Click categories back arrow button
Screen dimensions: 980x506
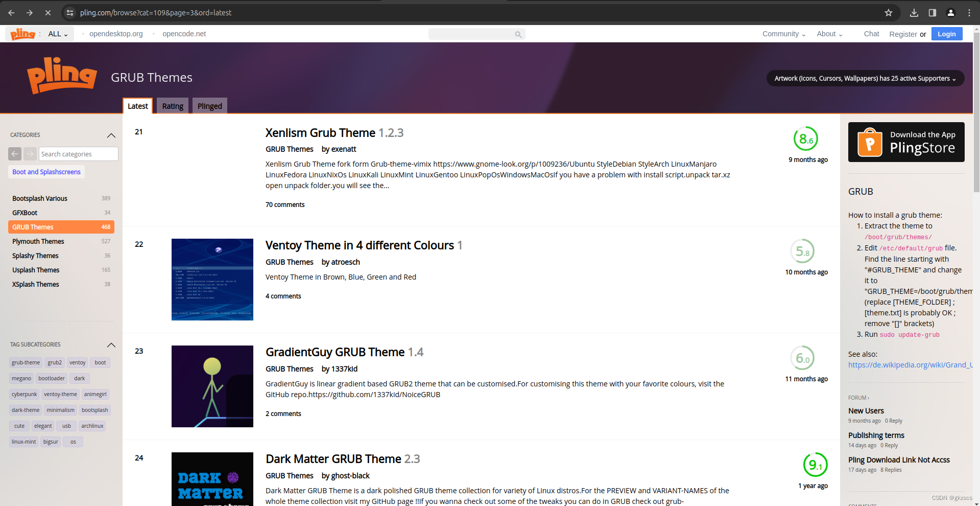15,154
